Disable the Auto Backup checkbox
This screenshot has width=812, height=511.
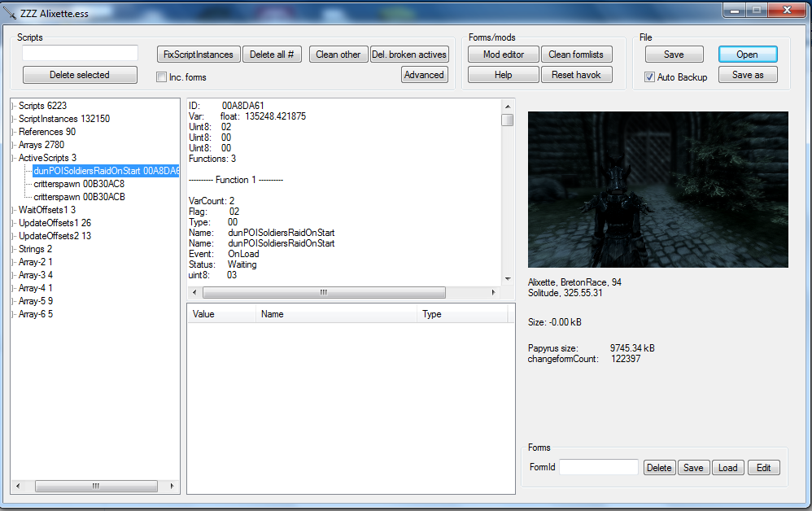click(649, 77)
